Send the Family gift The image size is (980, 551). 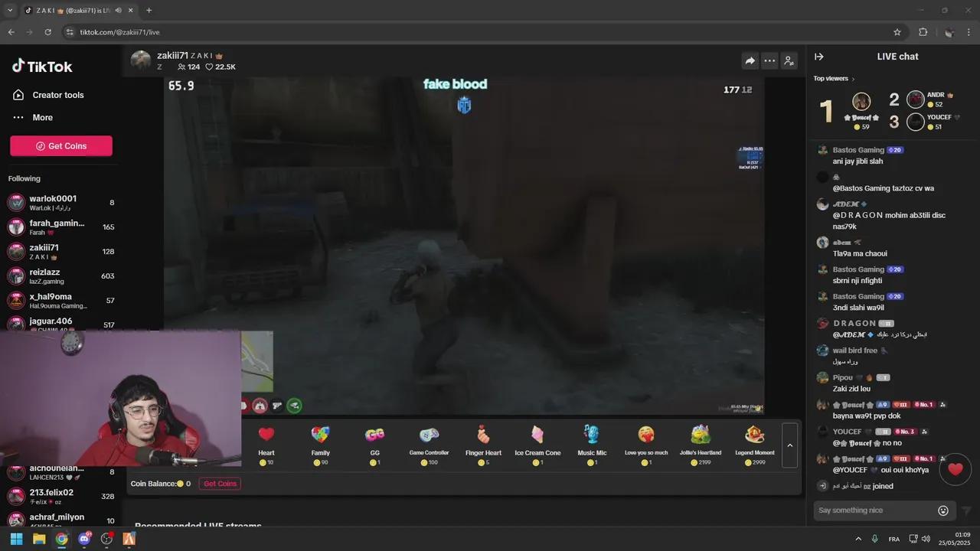(320, 445)
